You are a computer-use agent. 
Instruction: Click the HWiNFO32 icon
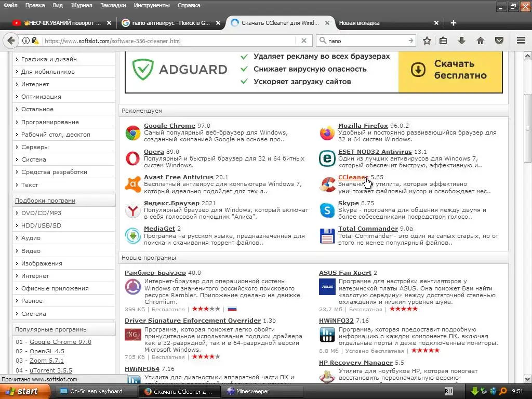pyautogui.click(x=327, y=335)
